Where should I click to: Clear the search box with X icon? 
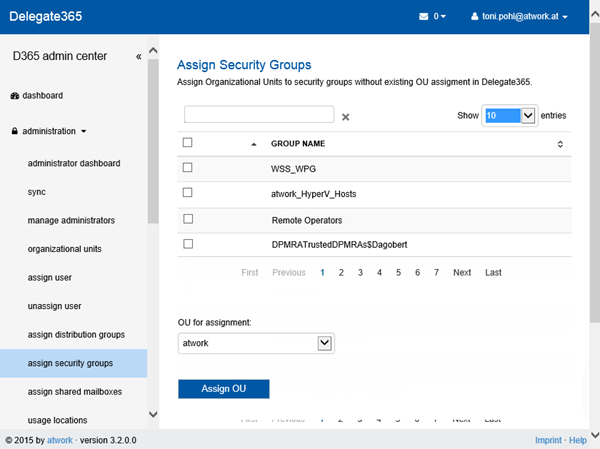tap(346, 117)
